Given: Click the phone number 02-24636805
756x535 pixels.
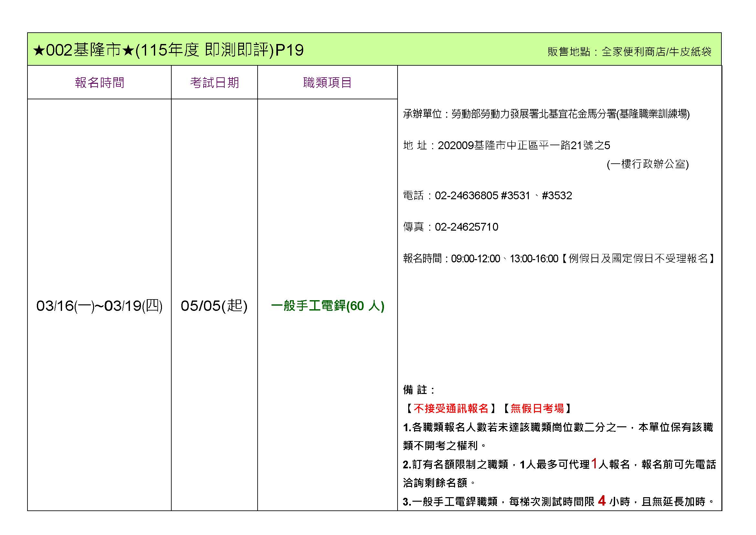Looking at the screenshot, I should (x=466, y=196).
